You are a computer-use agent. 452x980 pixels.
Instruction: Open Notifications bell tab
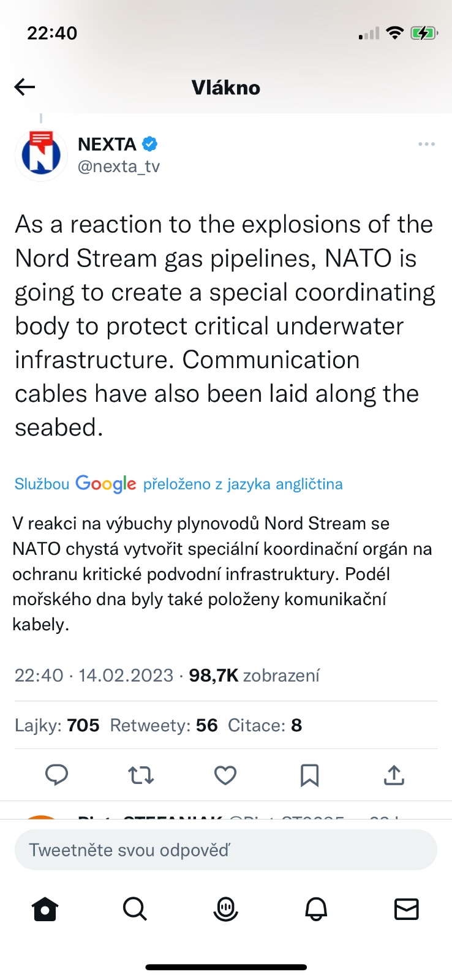pos(316,910)
